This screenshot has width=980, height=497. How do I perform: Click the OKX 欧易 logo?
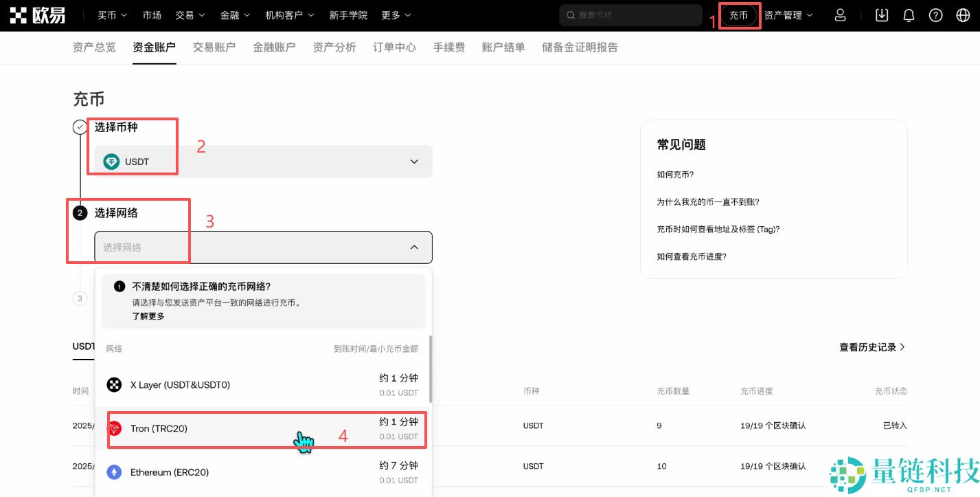click(38, 14)
